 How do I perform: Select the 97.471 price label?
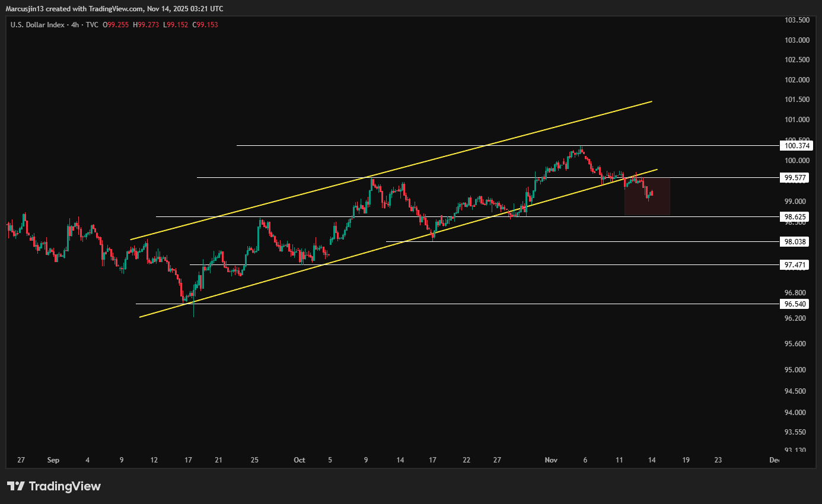[x=795, y=265]
